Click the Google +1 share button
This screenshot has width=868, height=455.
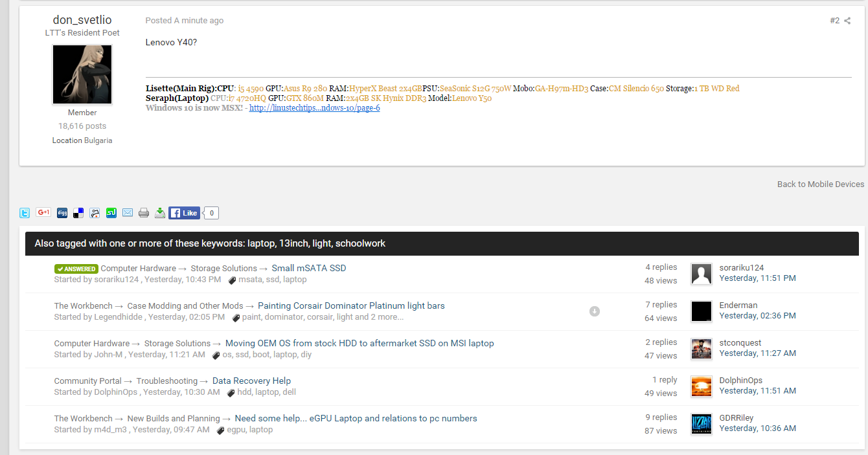tap(43, 212)
